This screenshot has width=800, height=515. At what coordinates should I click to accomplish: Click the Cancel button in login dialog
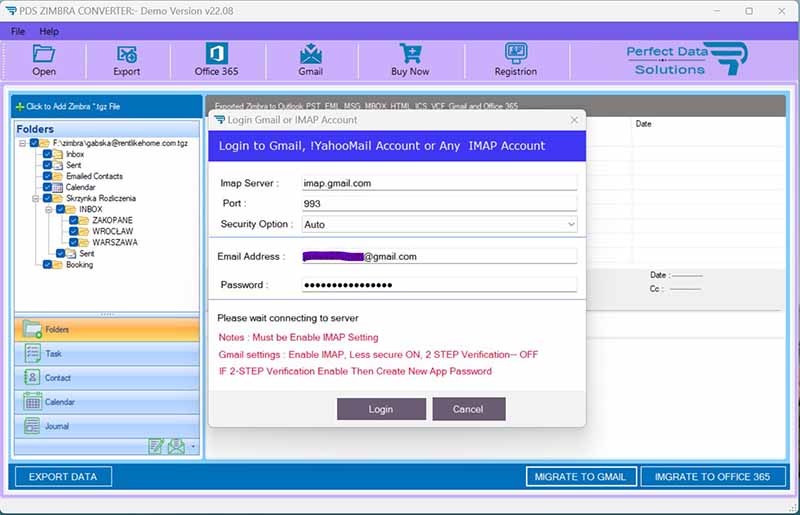(x=468, y=409)
